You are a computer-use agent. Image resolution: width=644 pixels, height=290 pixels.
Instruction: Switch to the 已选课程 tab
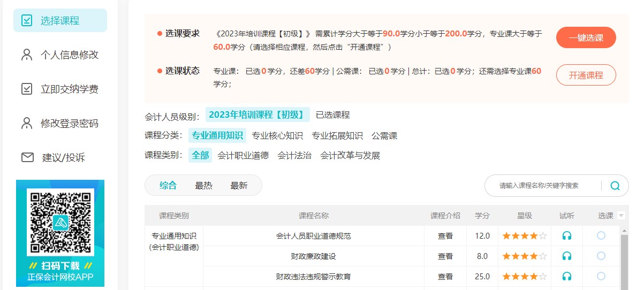coord(332,115)
